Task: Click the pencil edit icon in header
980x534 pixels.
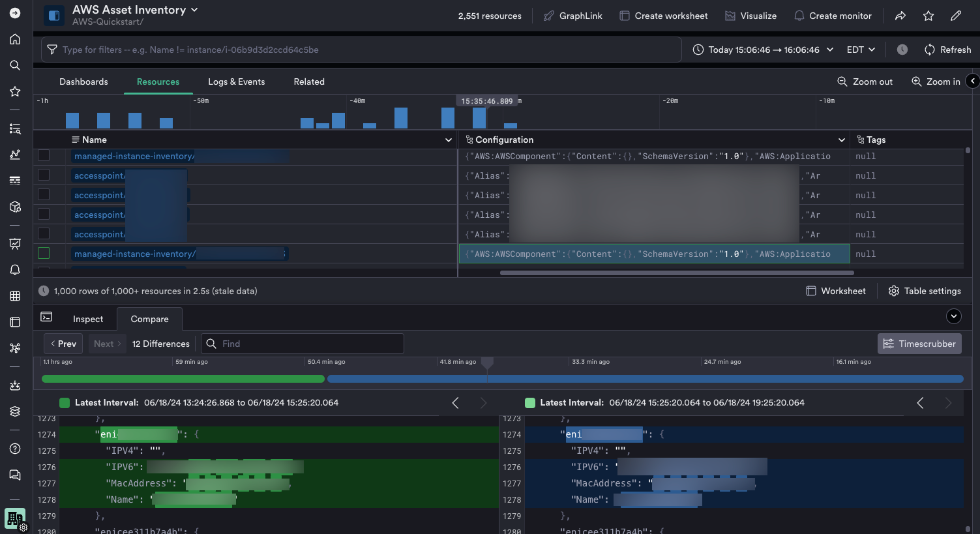Action: coord(956,16)
